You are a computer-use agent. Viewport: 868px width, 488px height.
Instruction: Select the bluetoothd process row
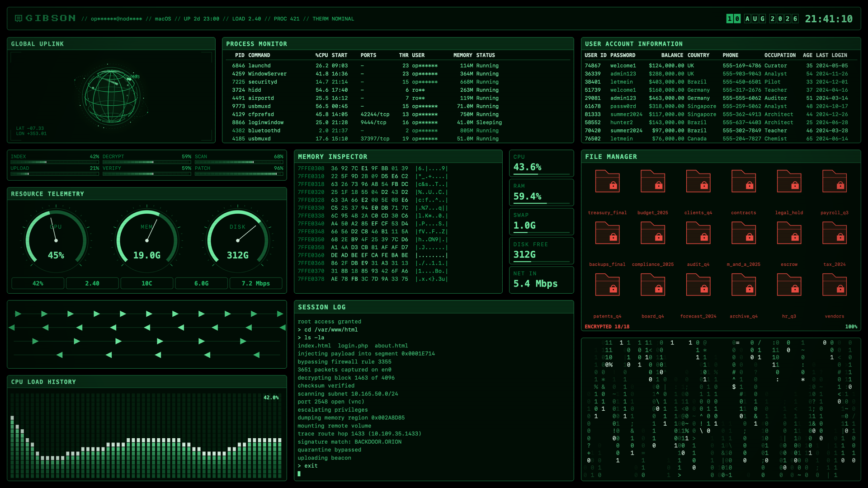click(x=398, y=131)
